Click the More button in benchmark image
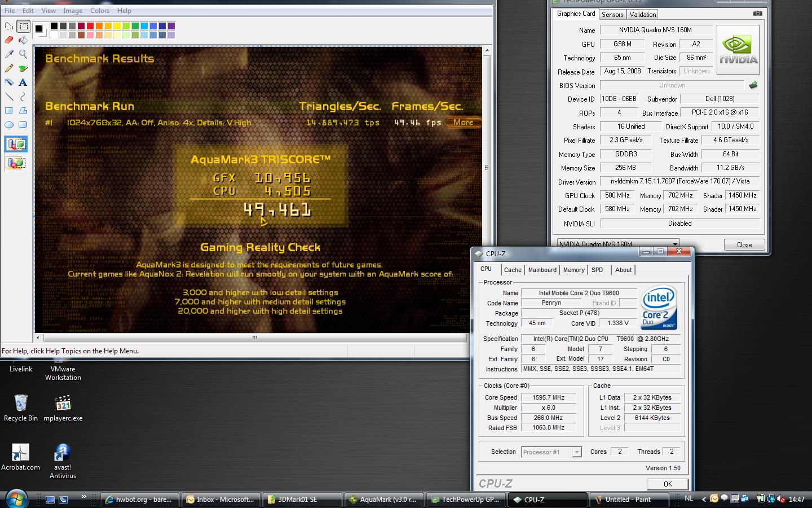The width and height of the screenshot is (812, 508). [x=463, y=122]
